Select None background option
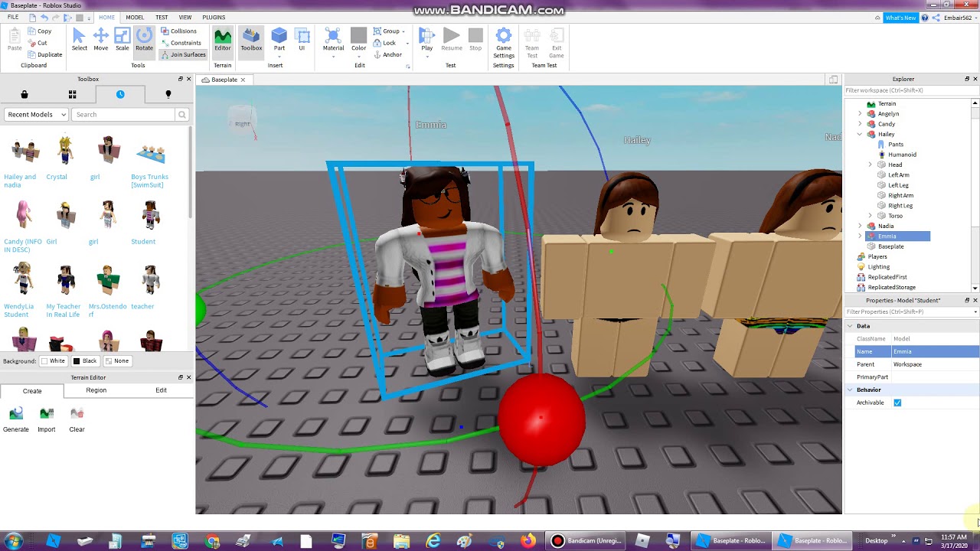980x551 pixels. pos(117,361)
